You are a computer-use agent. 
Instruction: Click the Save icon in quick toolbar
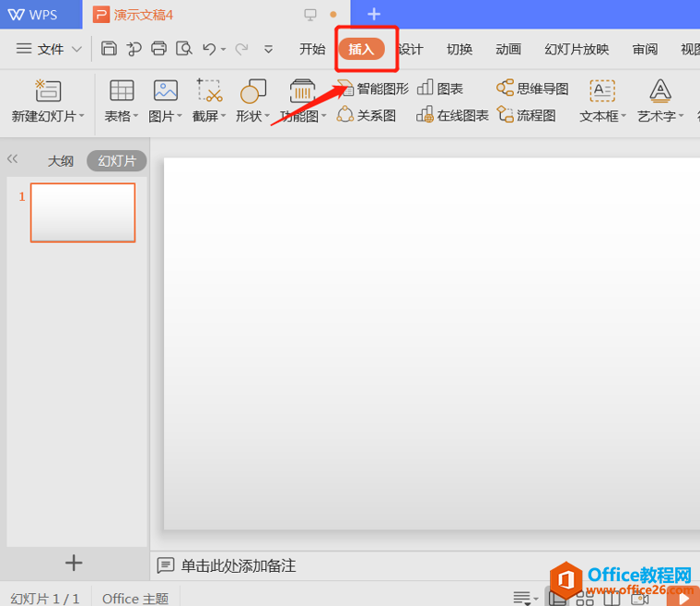(x=109, y=49)
